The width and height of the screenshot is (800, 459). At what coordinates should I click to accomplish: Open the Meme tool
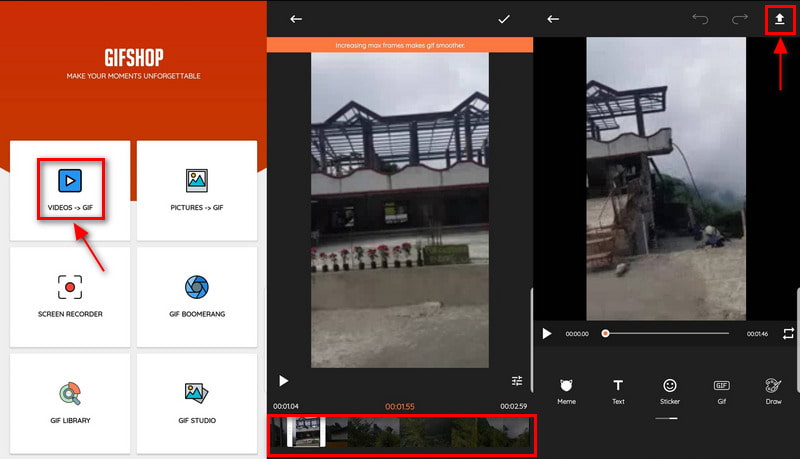pos(566,392)
